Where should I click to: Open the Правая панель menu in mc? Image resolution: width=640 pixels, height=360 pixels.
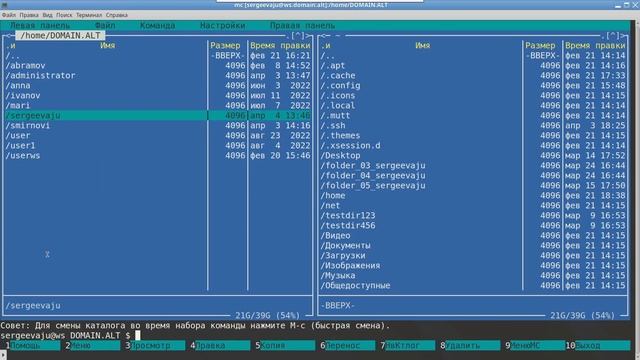pyautogui.click(x=302, y=25)
